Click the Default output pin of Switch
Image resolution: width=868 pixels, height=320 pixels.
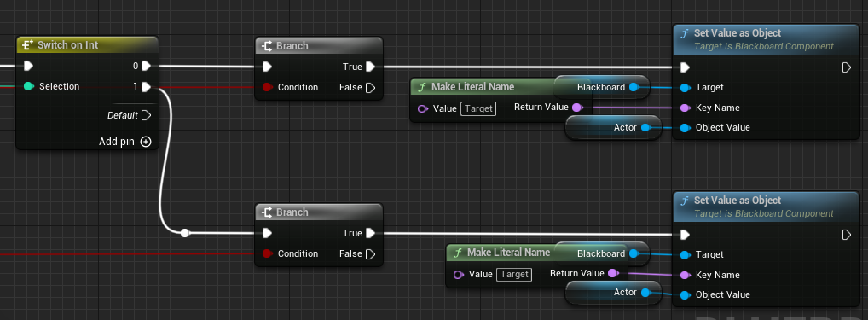[146, 115]
